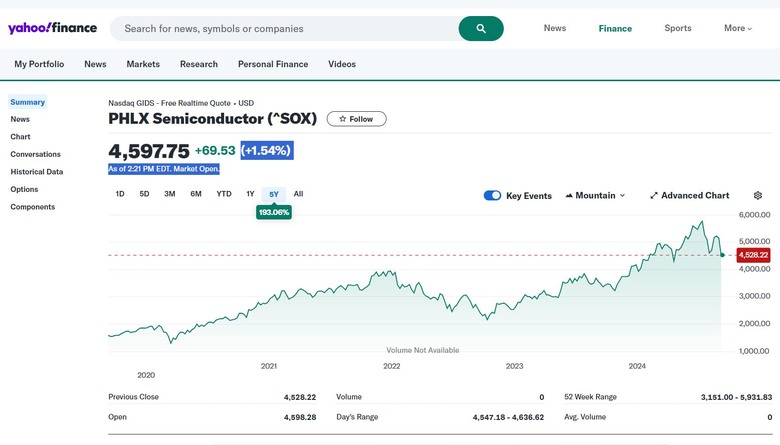Open the Mountain chart type dropdown
Viewport: 780px width, 445px height.
coord(595,195)
